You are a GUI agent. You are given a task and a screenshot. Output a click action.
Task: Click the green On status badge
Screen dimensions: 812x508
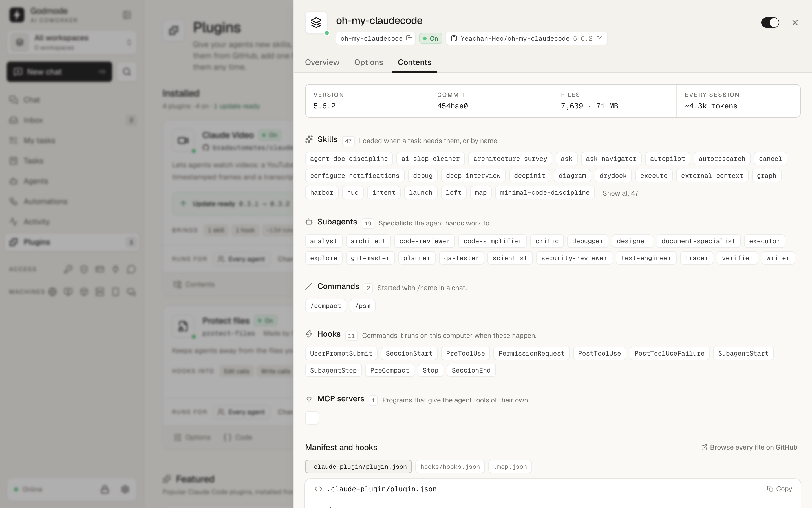(431, 38)
